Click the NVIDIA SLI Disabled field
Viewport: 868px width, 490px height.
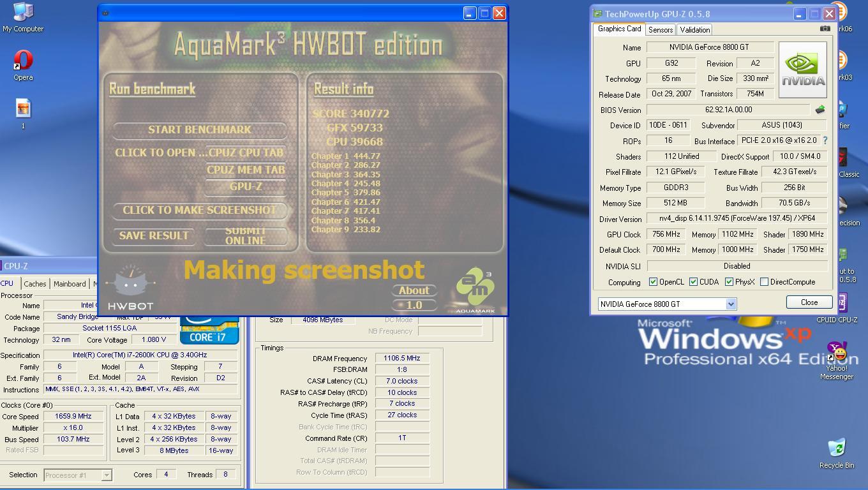tap(737, 266)
